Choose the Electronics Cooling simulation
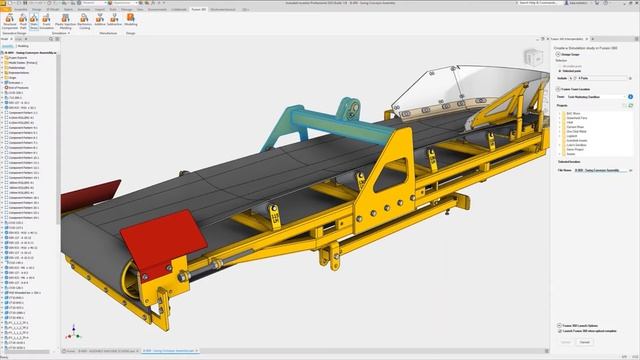Image resolution: width=640 pixels, height=360 pixels. 84,21
